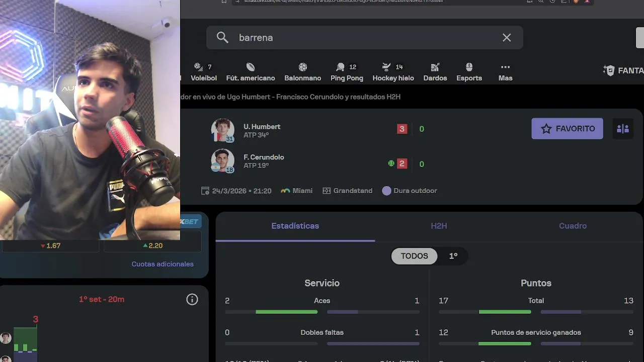The width and height of the screenshot is (644, 362).
Task: Select the 1º set period toggle
Action: (x=453, y=256)
